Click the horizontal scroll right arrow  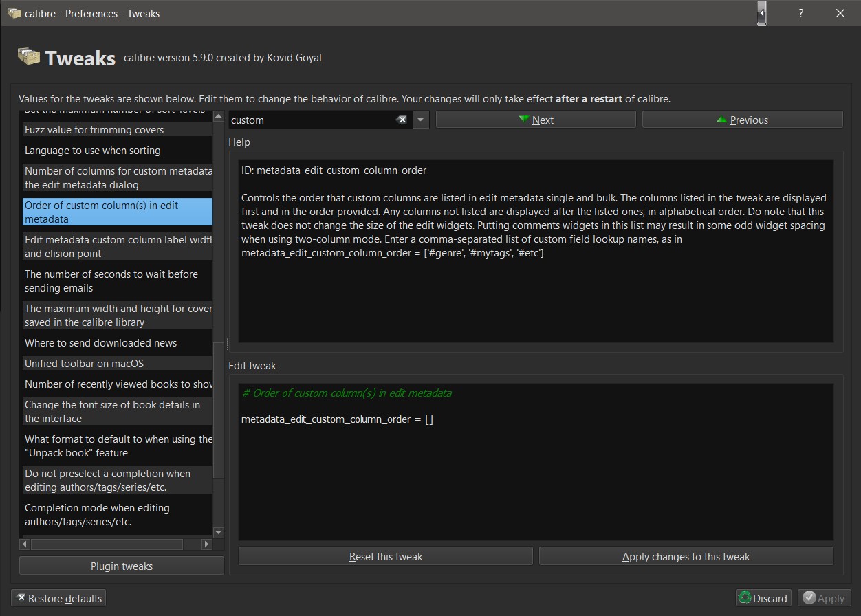[x=206, y=544]
